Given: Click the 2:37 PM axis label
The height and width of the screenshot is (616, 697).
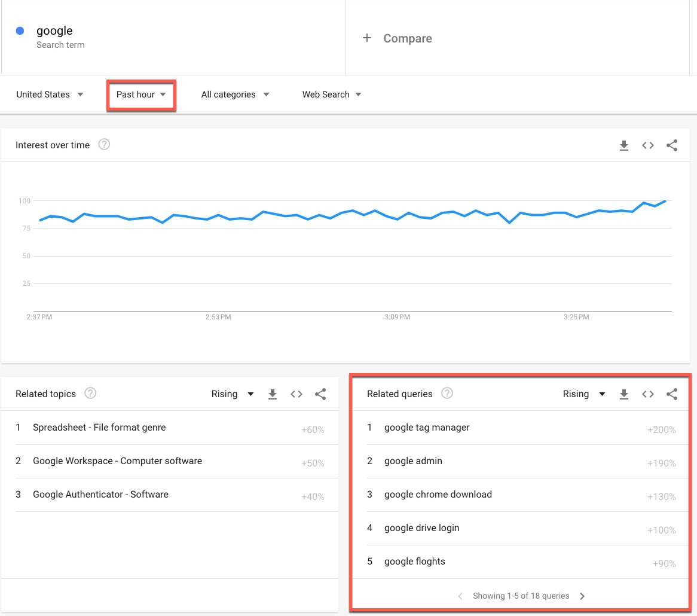Looking at the screenshot, I should (x=39, y=317).
